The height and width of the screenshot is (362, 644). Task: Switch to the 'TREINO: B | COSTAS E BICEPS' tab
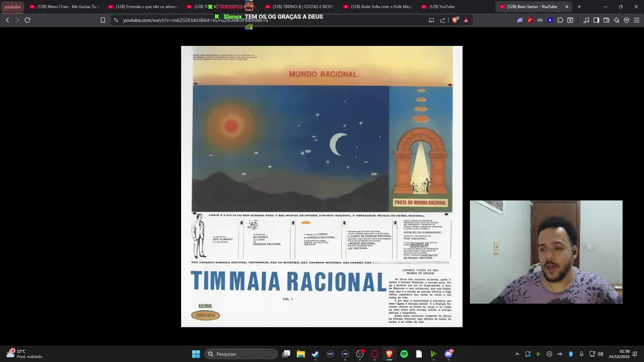tap(299, 7)
